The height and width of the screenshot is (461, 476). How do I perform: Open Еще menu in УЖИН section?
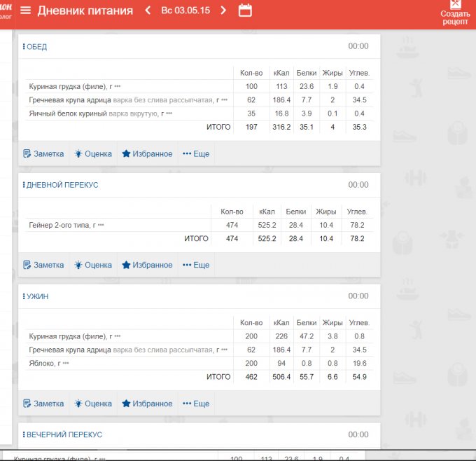coord(196,404)
